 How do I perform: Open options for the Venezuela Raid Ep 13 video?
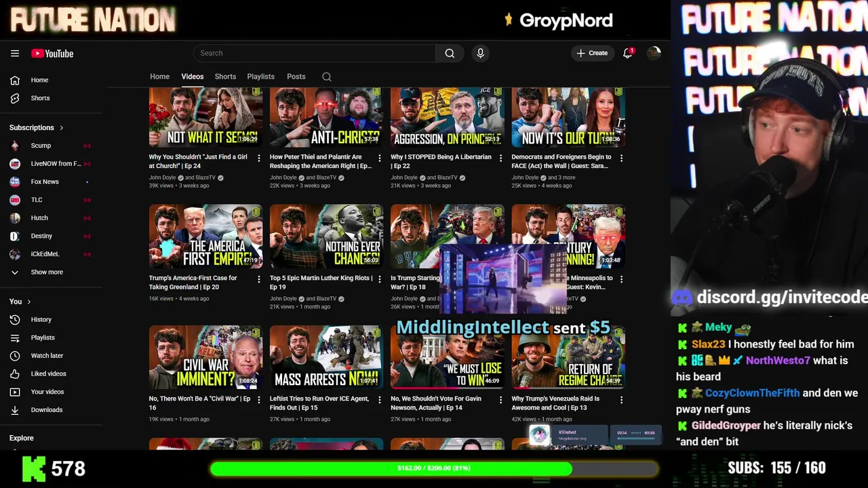[621, 400]
